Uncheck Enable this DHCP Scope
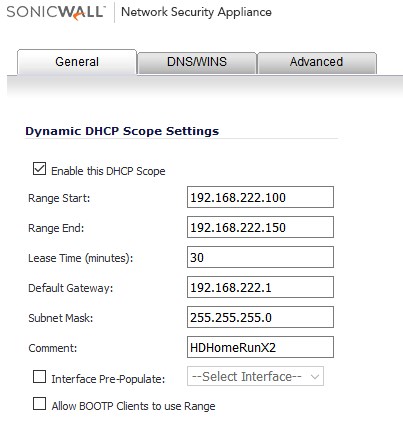 [39, 169]
